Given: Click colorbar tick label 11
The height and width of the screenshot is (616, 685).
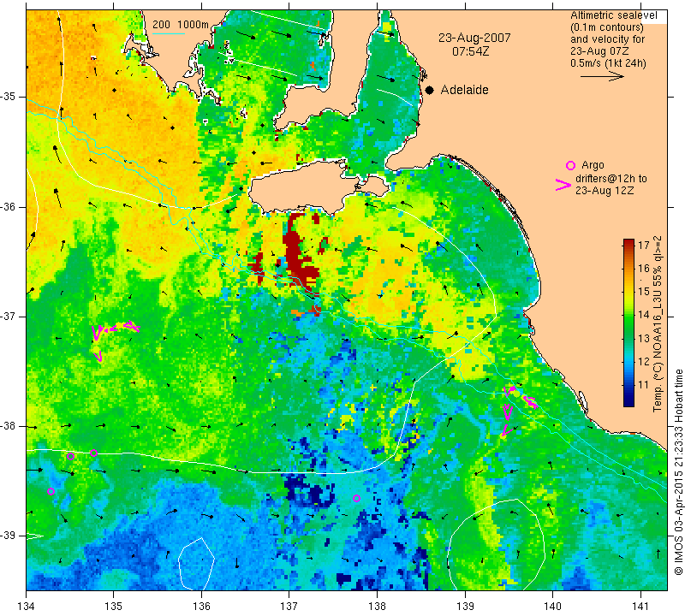Looking at the screenshot, I should (x=644, y=385).
